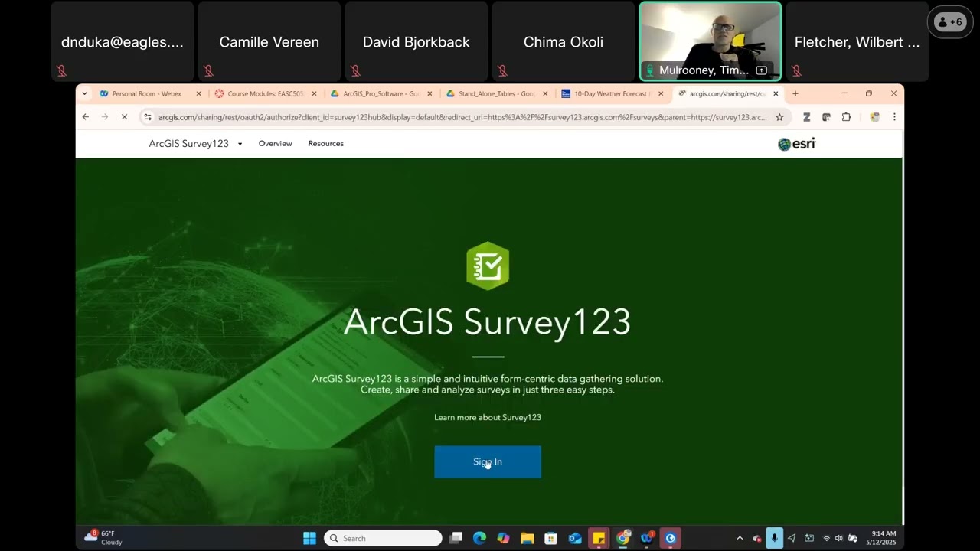This screenshot has width=980, height=551.
Task: Select Fletcher, Wilbert's participant tile
Action: point(857,41)
